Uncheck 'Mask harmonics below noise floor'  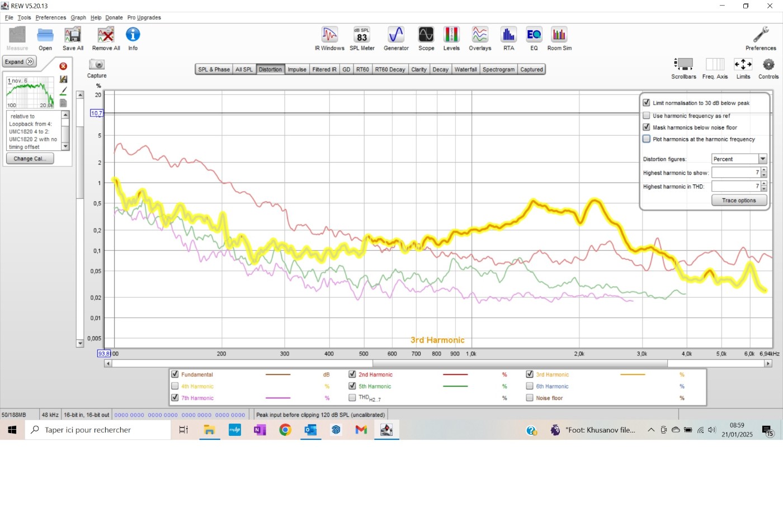pyautogui.click(x=647, y=127)
